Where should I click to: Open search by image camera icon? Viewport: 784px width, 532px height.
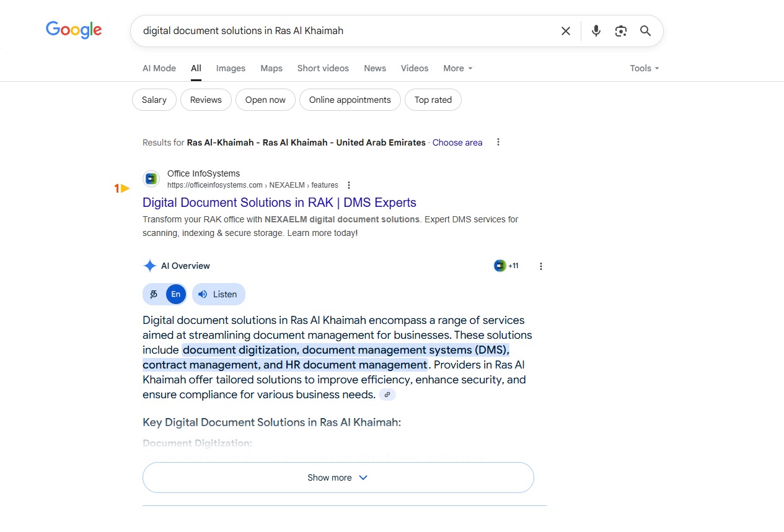coord(620,31)
